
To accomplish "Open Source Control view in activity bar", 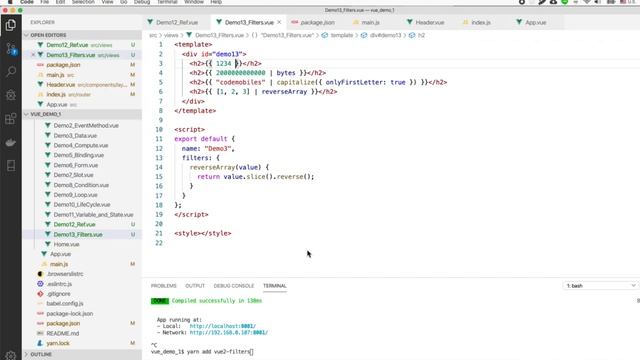I will 11,49.
